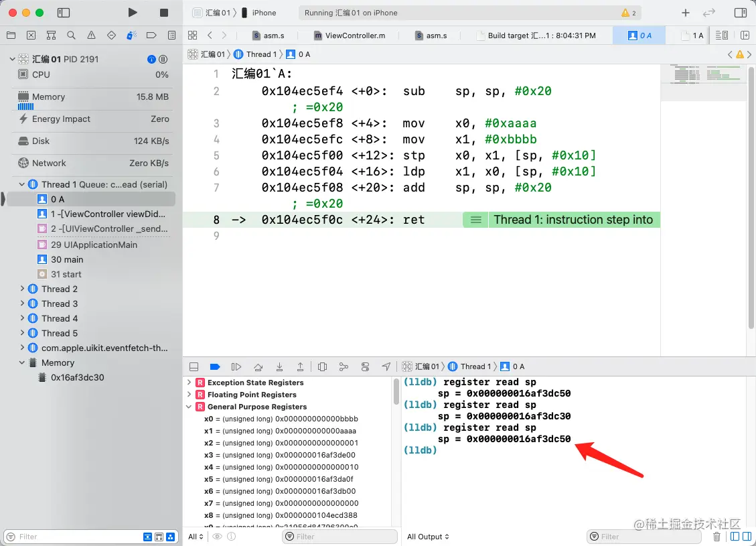This screenshot has height=546, width=756.
Task: Open the test navigator diamond icon
Action: (x=111, y=36)
